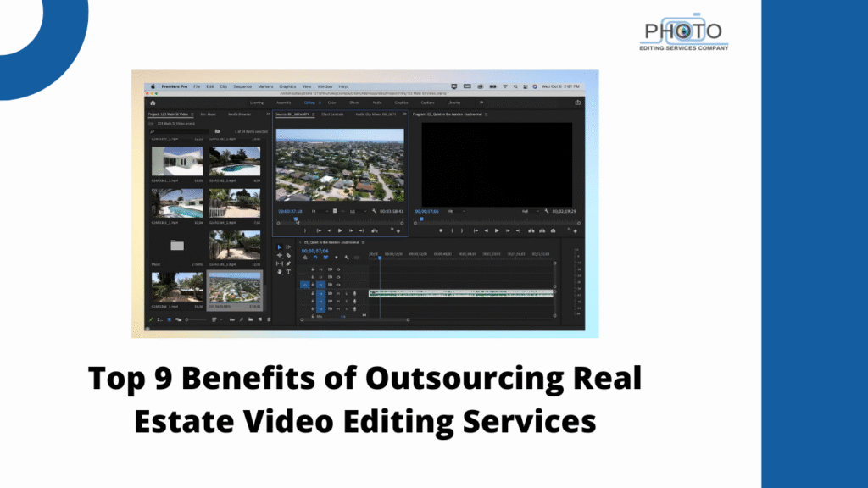The height and width of the screenshot is (488, 868).
Task: Select the Type tool
Action: 288,272
